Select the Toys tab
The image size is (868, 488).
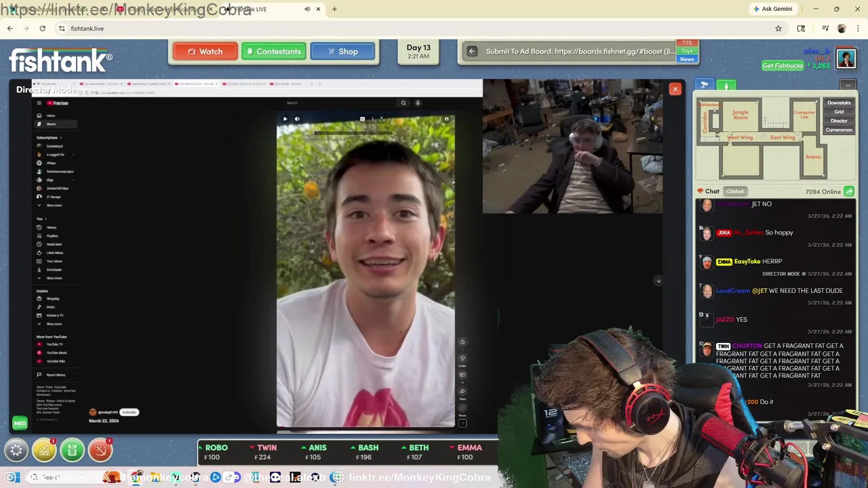click(x=687, y=51)
